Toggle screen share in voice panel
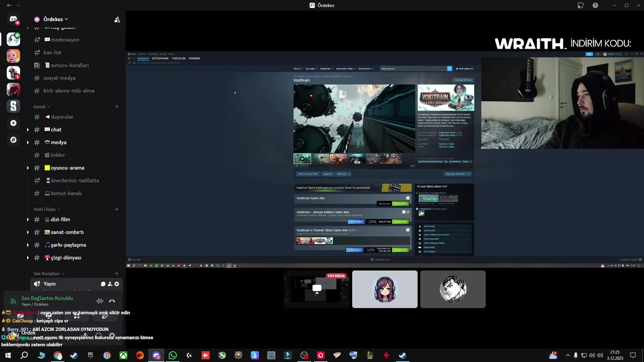644x362 pixels. point(49,316)
